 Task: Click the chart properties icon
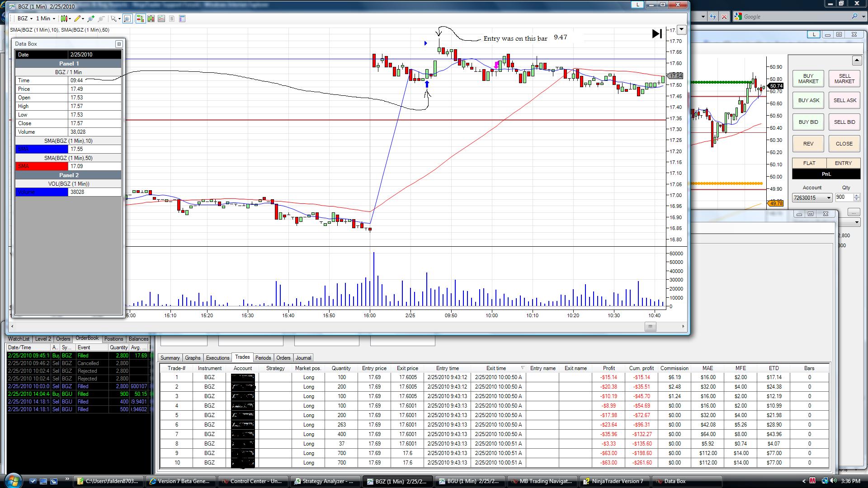(x=182, y=19)
